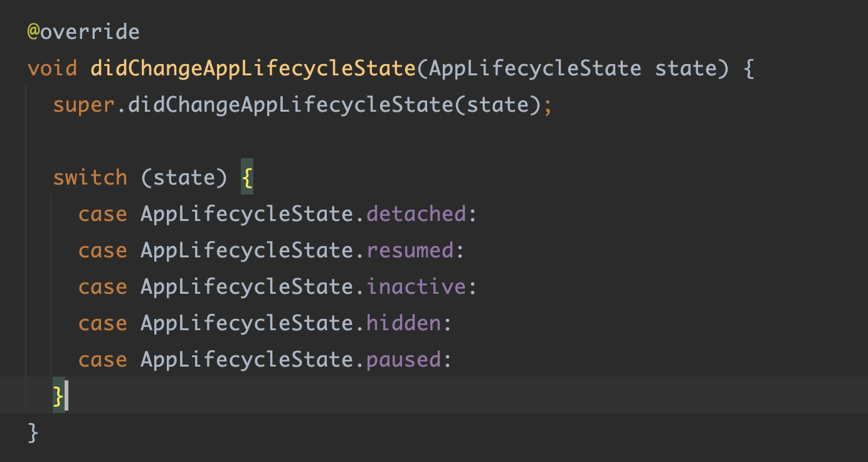Screen dimensions: 868x462
Task: Click the @override annotation
Action: (x=83, y=31)
